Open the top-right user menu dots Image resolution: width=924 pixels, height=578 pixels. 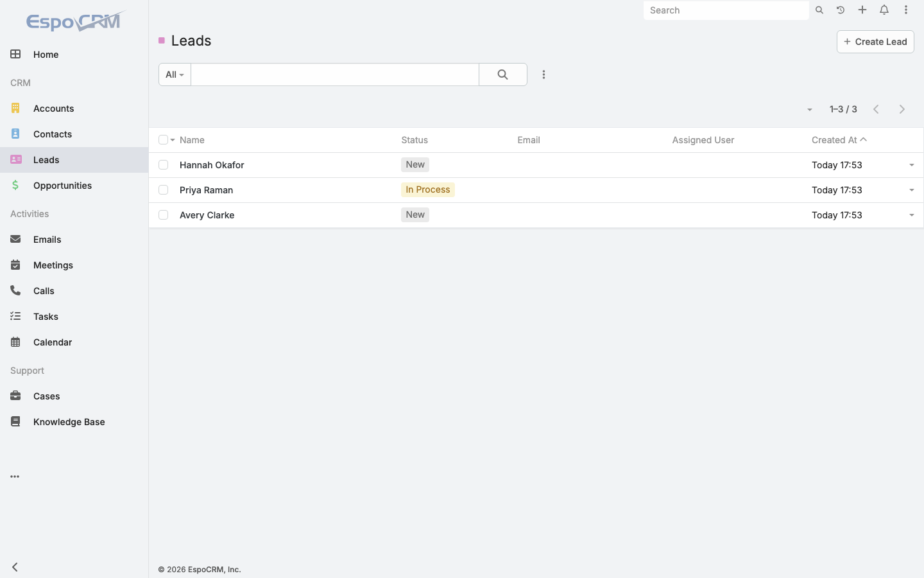pos(906,10)
